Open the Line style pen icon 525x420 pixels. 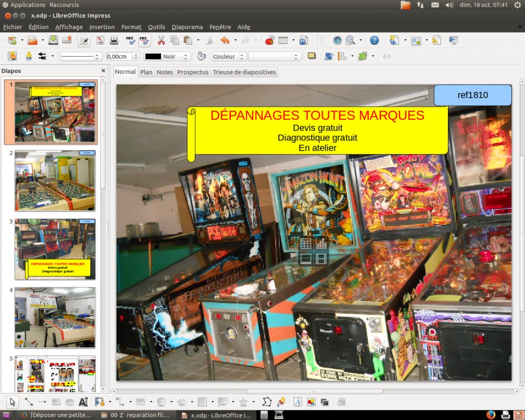point(28,56)
